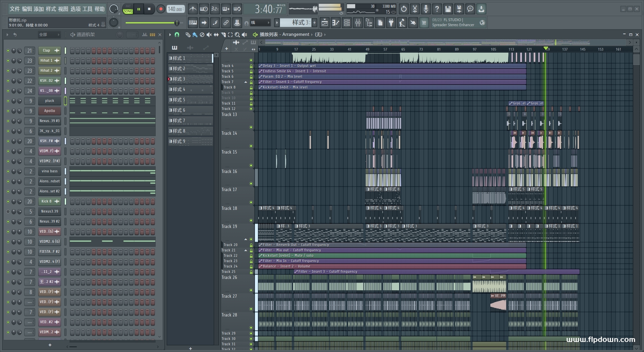644x352 pixels.
Task: Click the one-click audio recording microphone icon
Action: tap(426, 9)
